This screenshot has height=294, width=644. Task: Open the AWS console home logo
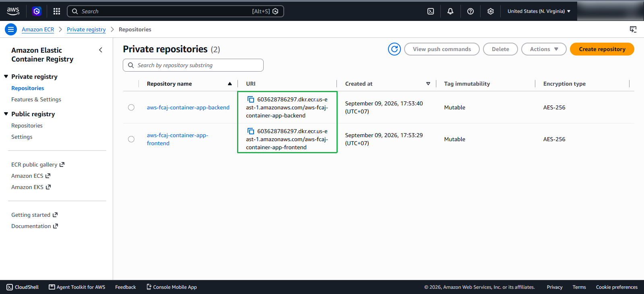click(13, 11)
